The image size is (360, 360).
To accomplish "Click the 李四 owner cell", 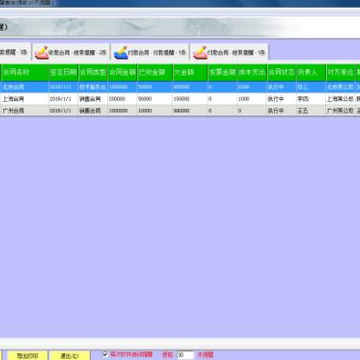I will click(311, 99).
